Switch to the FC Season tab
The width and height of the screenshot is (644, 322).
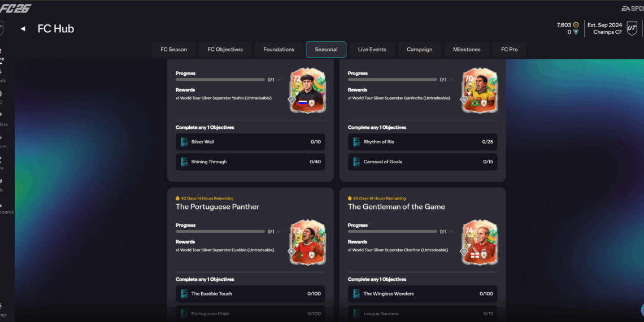pyautogui.click(x=174, y=50)
